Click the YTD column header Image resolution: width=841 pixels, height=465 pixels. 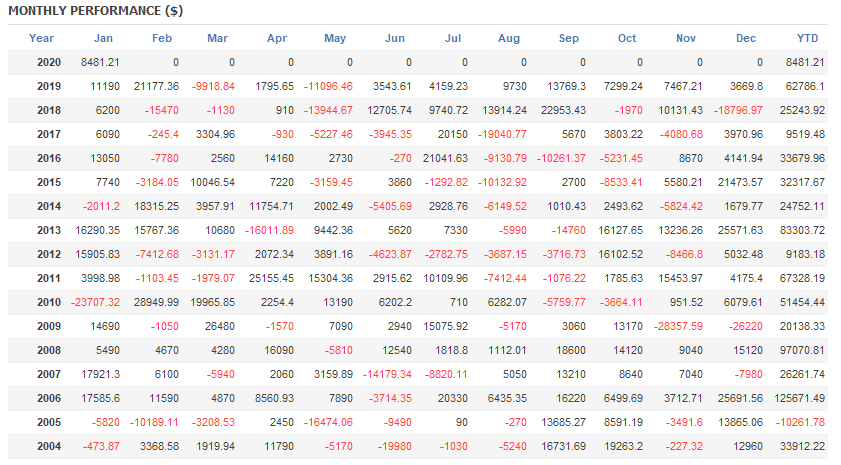tap(808, 38)
